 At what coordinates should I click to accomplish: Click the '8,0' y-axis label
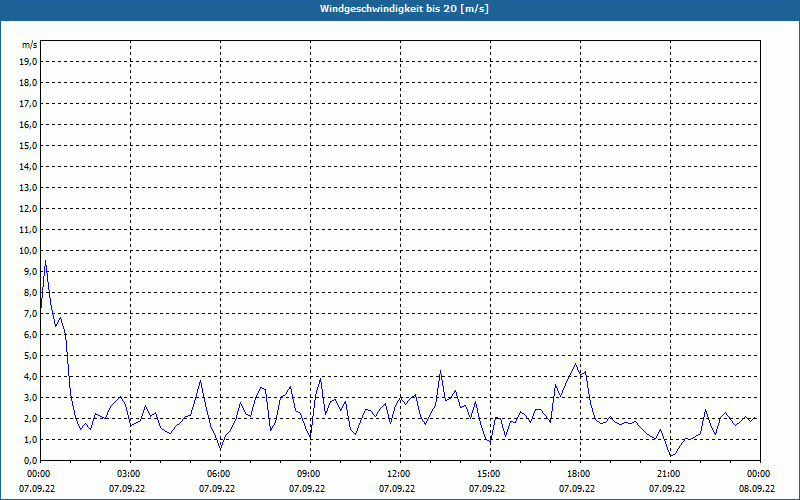(x=30, y=292)
